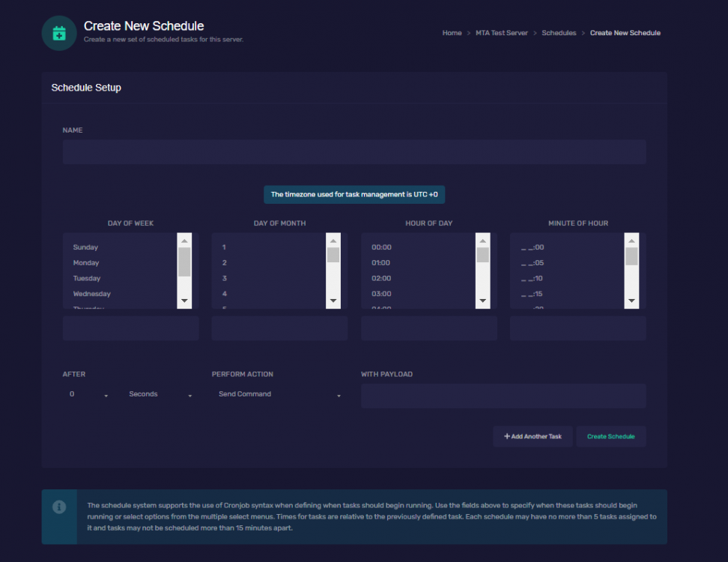Open the Seconds time unit dropdown

click(160, 394)
